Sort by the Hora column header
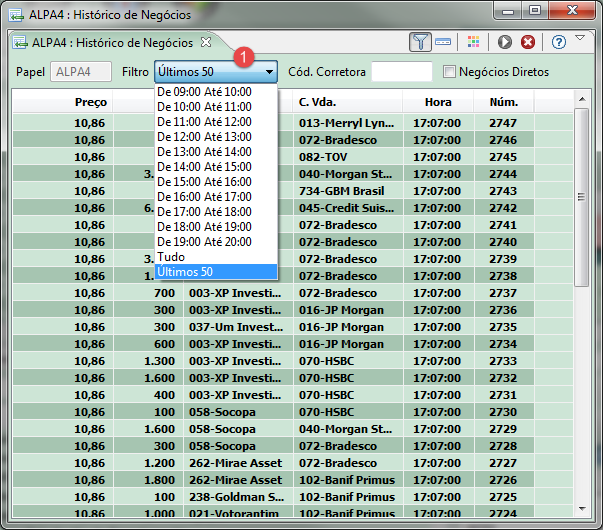 pyautogui.click(x=438, y=102)
